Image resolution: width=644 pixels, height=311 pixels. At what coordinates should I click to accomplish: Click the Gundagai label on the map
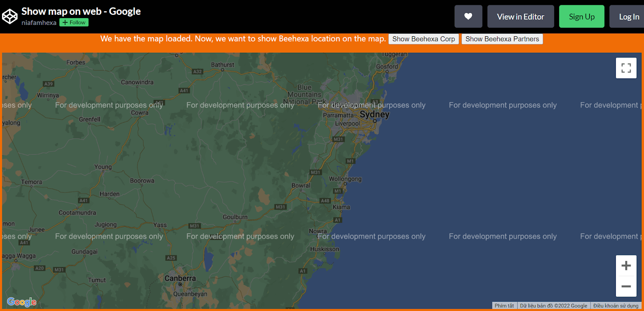tap(85, 252)
